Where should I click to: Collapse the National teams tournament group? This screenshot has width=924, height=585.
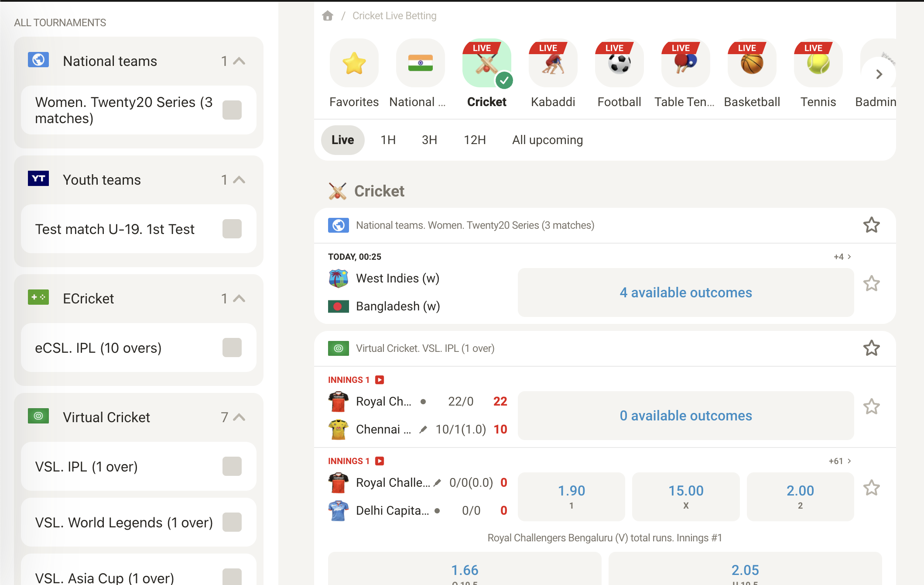point(239,61)
